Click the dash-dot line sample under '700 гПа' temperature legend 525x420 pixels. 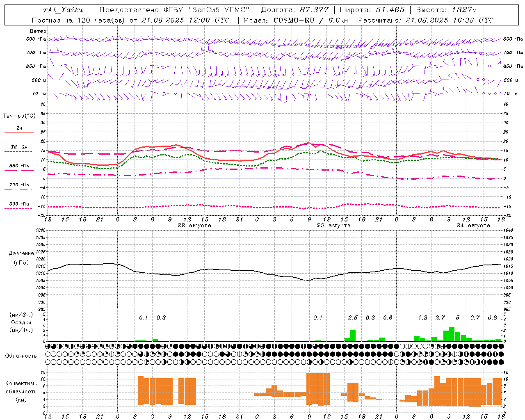point(18,190)
